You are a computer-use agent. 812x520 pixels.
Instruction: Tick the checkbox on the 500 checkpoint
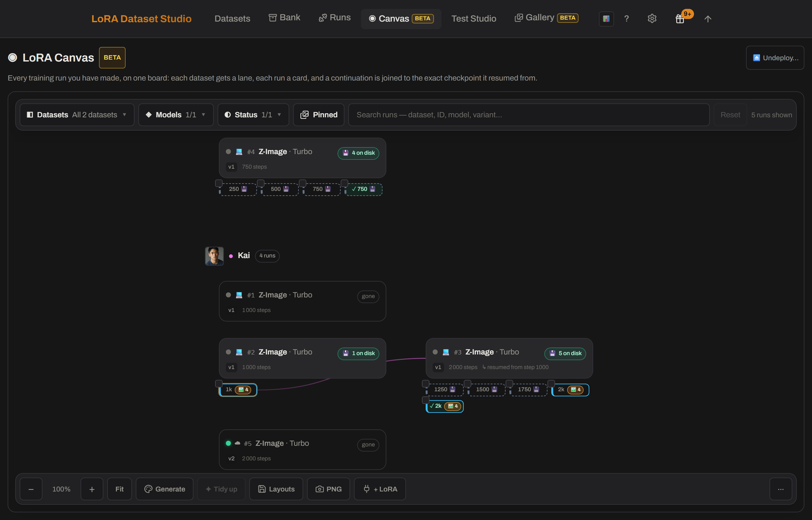(x=261, y=183)
